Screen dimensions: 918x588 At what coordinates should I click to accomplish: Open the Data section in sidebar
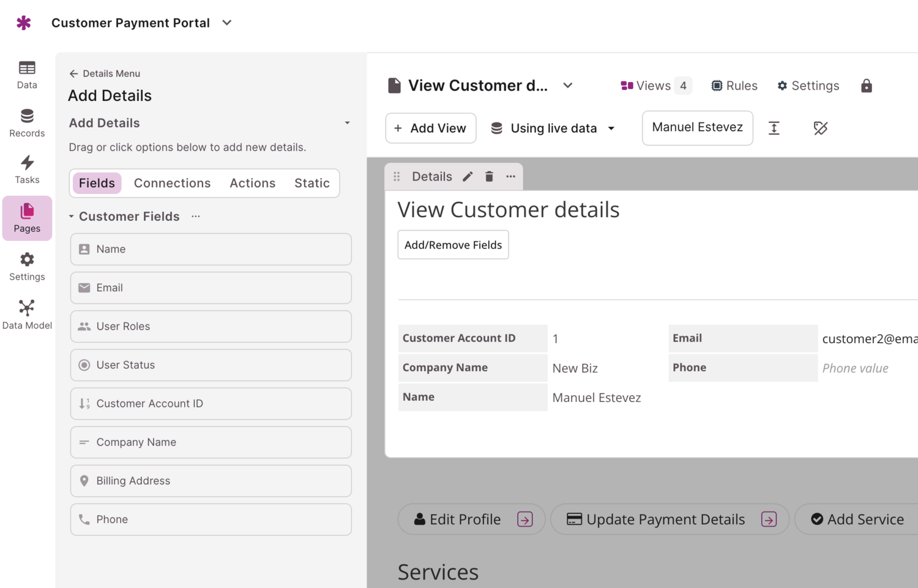27,75
